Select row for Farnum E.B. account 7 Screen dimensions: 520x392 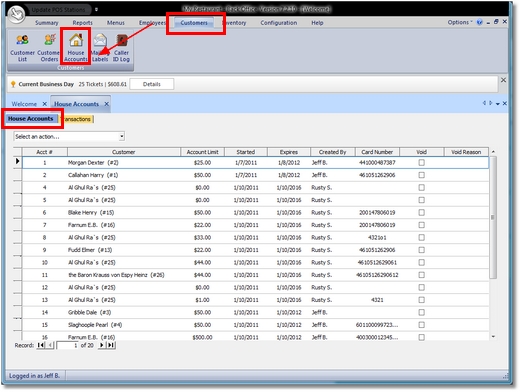click(x=255, y=225)
